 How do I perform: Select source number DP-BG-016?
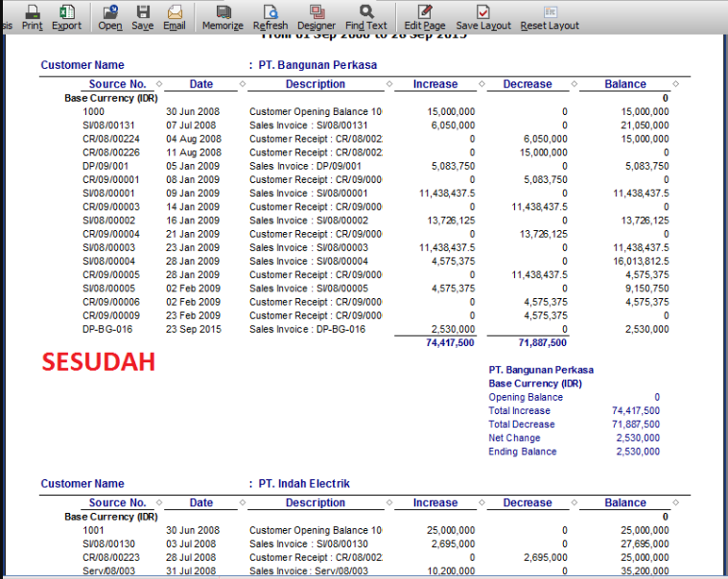pyautogui.click(x=107, y=329)
